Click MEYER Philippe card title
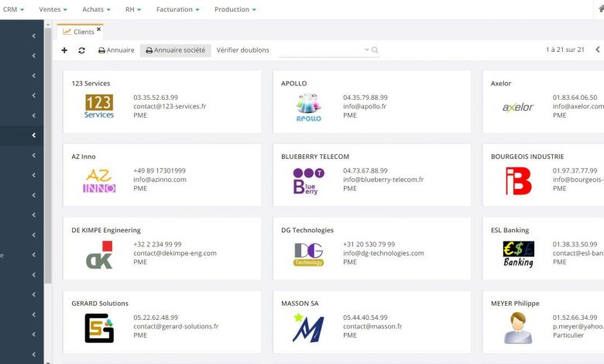 (515, 303)
